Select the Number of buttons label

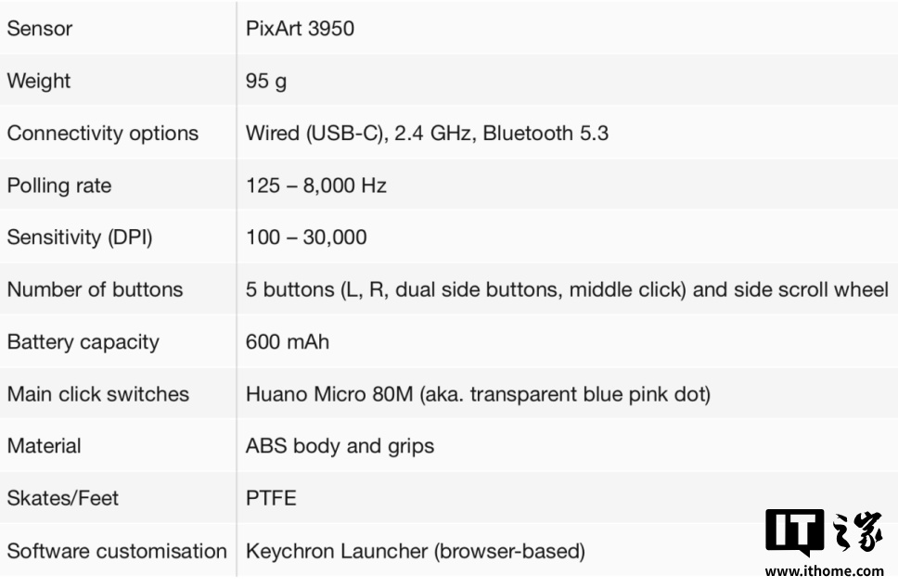click(95, 289)
